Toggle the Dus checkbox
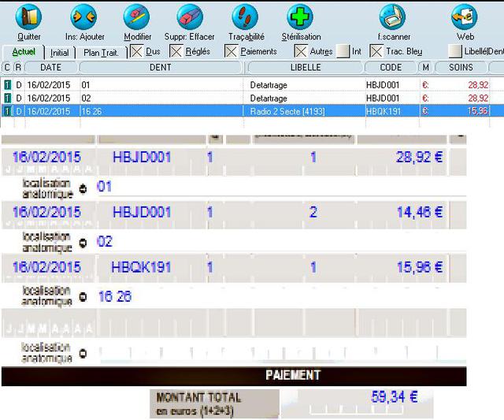The height and width of the screenshot is (420, 504). click(136, 51)
